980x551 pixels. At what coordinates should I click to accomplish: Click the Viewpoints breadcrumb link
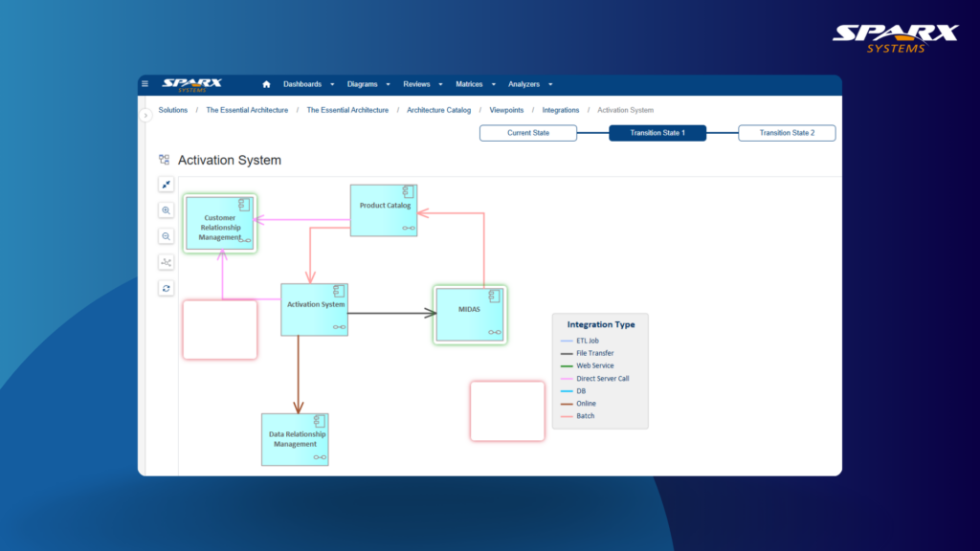click(506, 110)
